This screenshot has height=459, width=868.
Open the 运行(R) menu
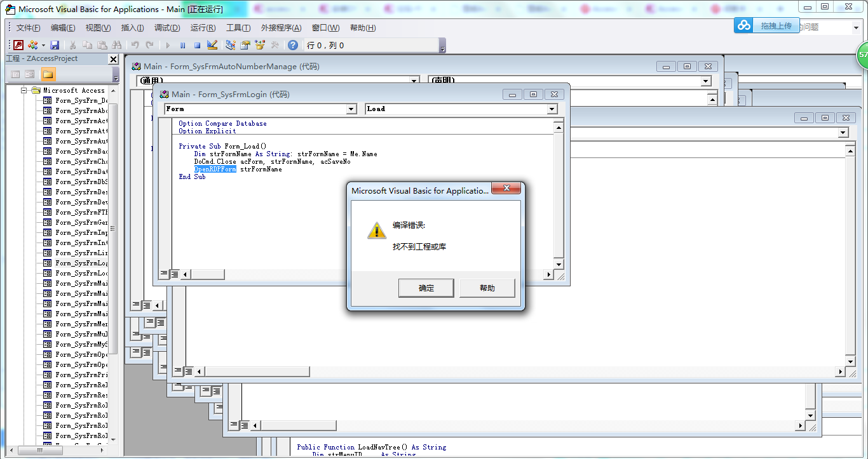(203, 27)
